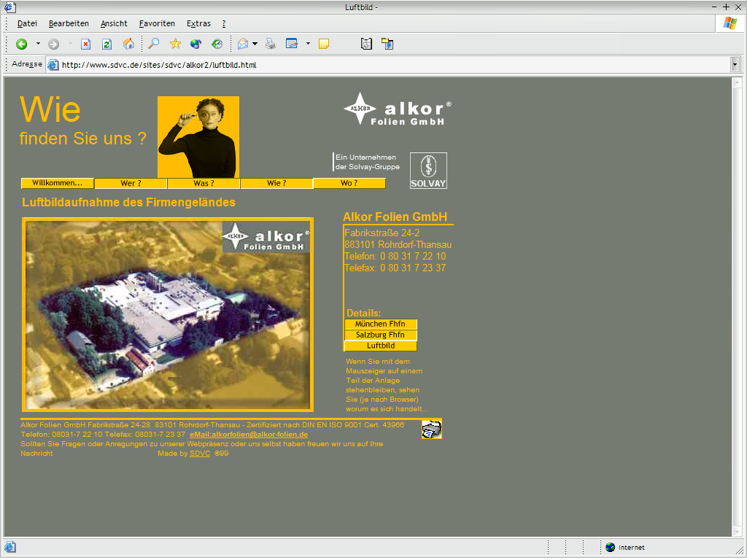Click the folder-and-document toolbar icon
Screen dimensions: 747x560
coord(387,44)
